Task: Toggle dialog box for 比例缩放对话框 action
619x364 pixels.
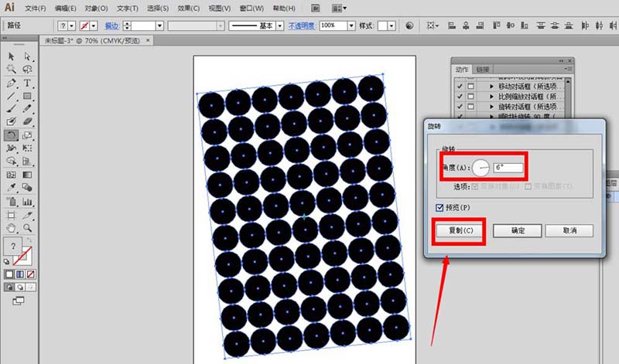Action: (x=470, y=96)
